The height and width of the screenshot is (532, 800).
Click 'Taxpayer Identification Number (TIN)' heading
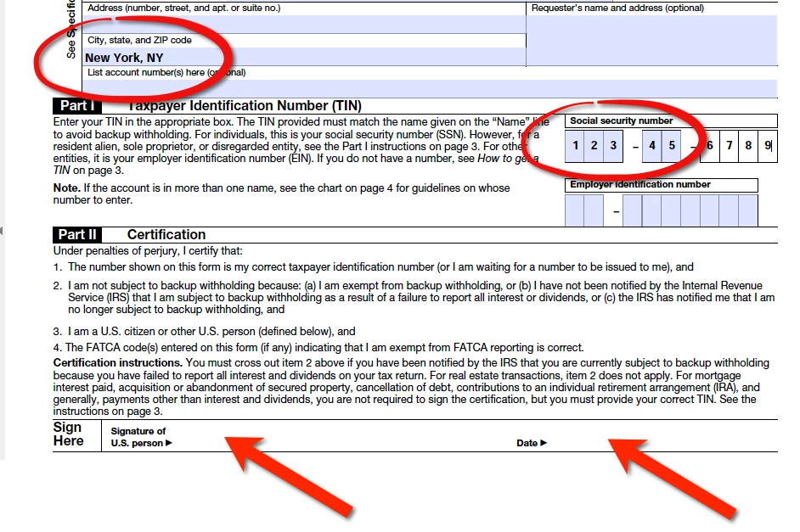point(245,105)
